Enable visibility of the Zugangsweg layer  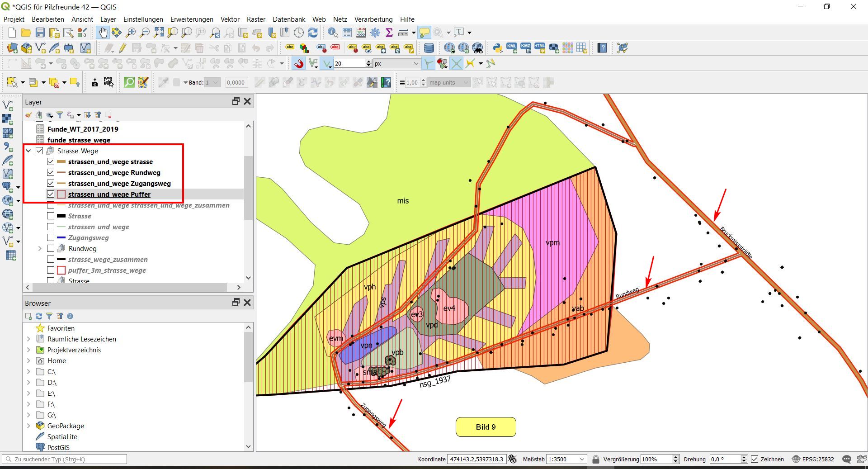pyautogui.click(x=51, y=238)
